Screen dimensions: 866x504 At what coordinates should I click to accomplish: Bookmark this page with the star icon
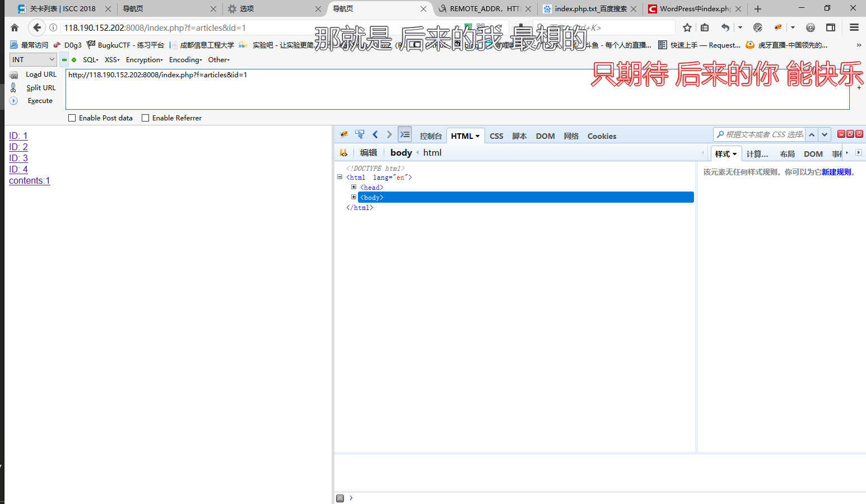[687, 27]
